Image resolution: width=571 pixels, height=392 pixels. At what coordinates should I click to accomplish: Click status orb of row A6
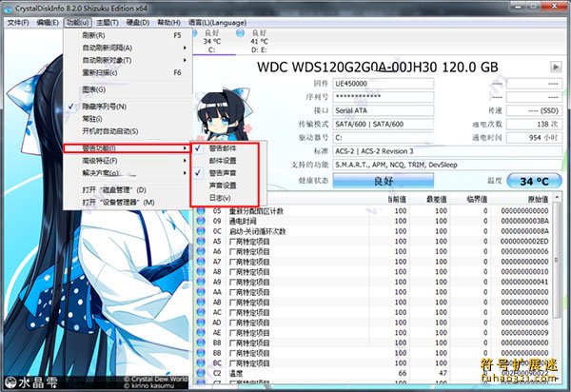201,251
